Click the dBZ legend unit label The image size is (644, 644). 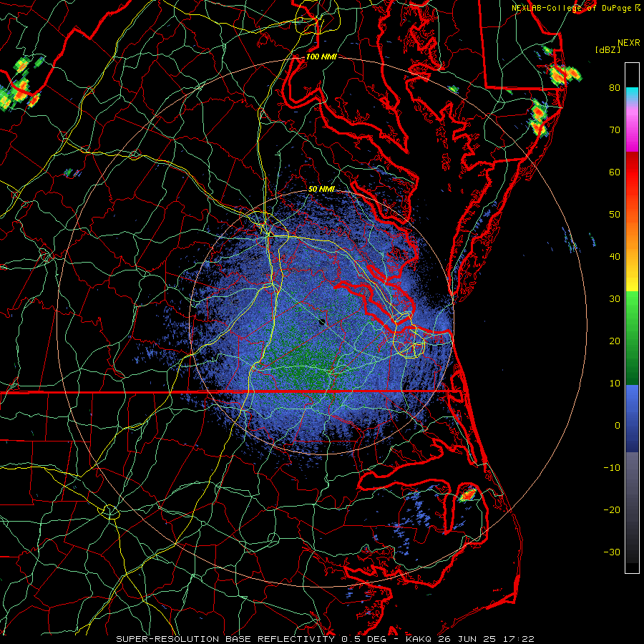coord(608,49)
